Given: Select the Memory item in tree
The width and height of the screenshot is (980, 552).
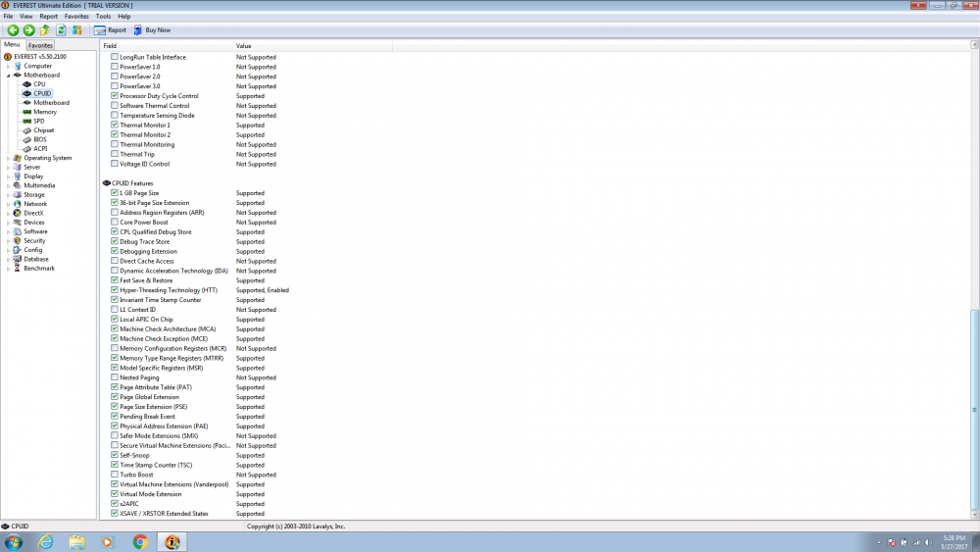Looking at the screenshot, I should (x=45, y=112).
